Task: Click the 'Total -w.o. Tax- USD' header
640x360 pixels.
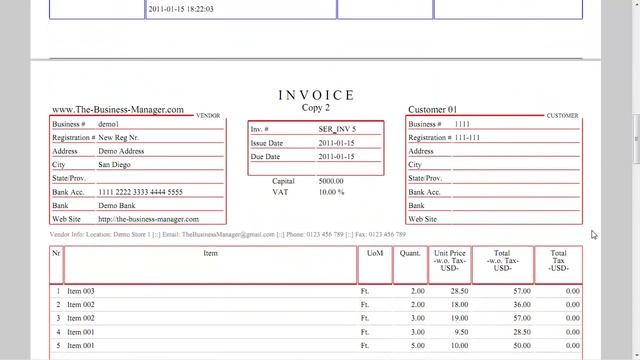Action: point(502,260)
